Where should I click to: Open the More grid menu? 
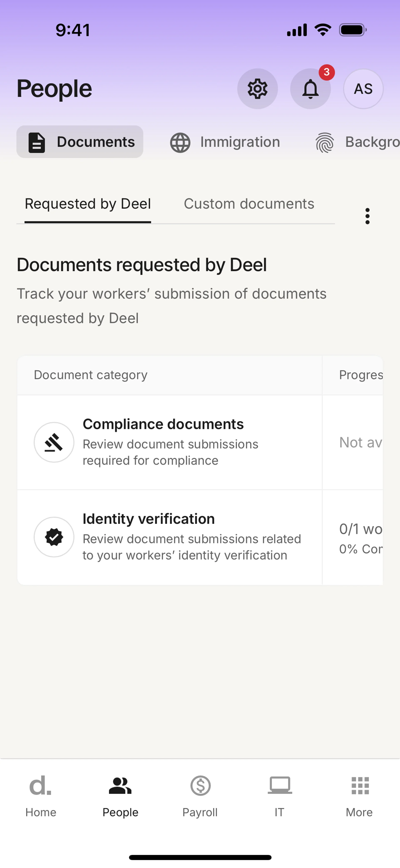pos(359,796)
